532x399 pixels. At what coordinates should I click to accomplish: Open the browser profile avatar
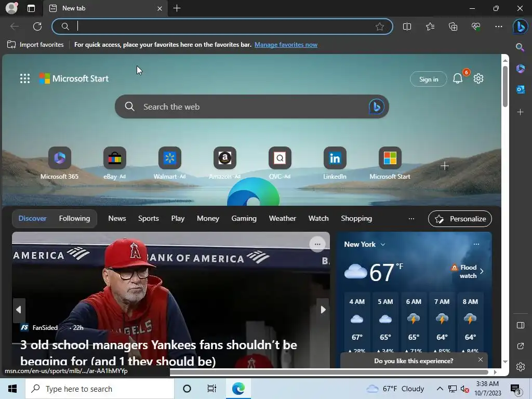click(x=11, y=8)
